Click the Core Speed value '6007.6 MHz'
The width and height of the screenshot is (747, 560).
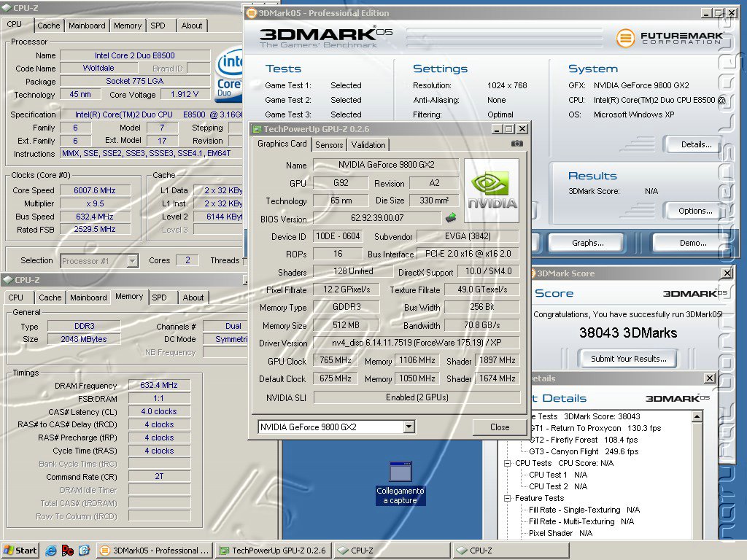pos(95,190)
